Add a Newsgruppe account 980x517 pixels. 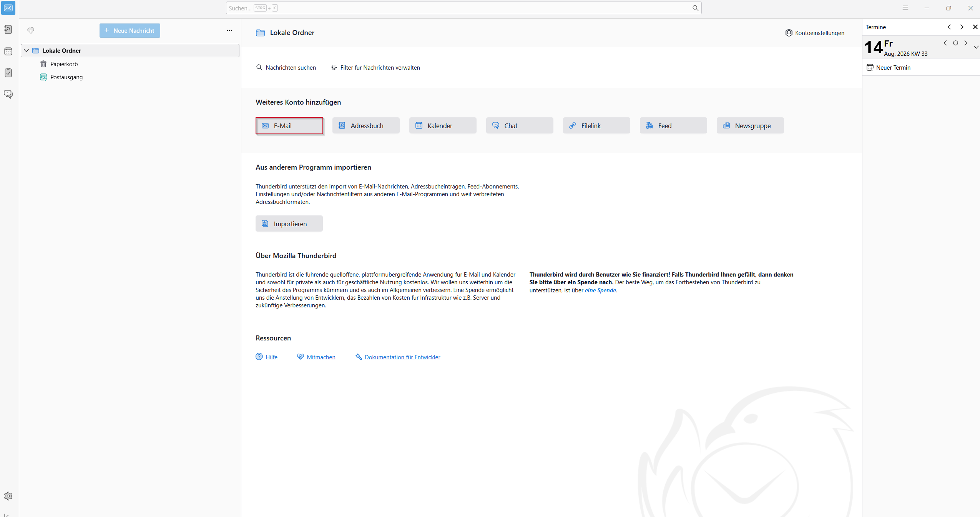(750, 125)
